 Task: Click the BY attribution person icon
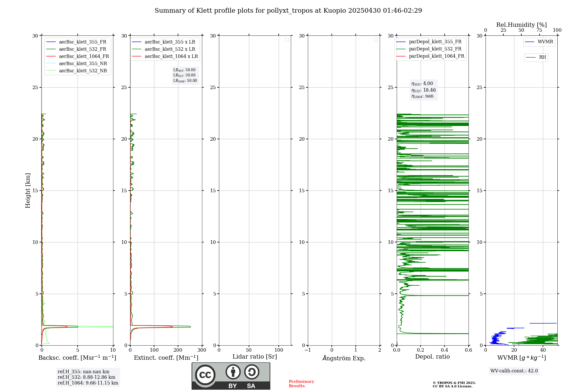(233, 372)
